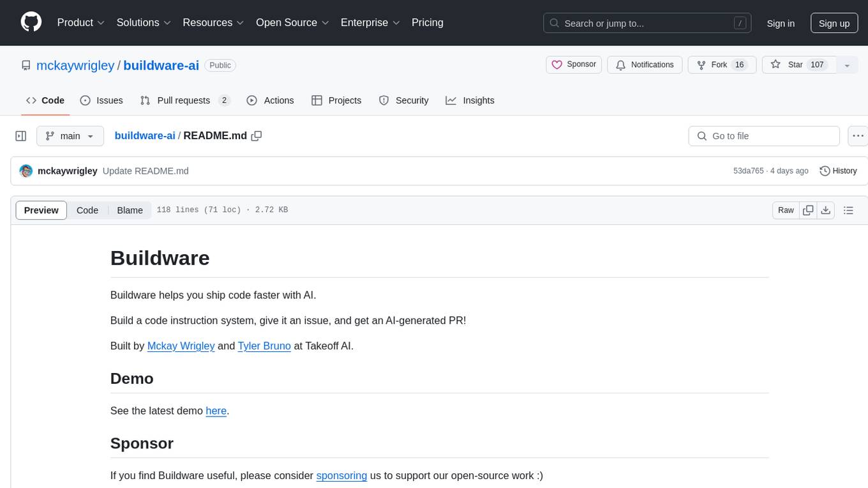
Task: Switch to the Code tab
Action: tap(45, 100)
